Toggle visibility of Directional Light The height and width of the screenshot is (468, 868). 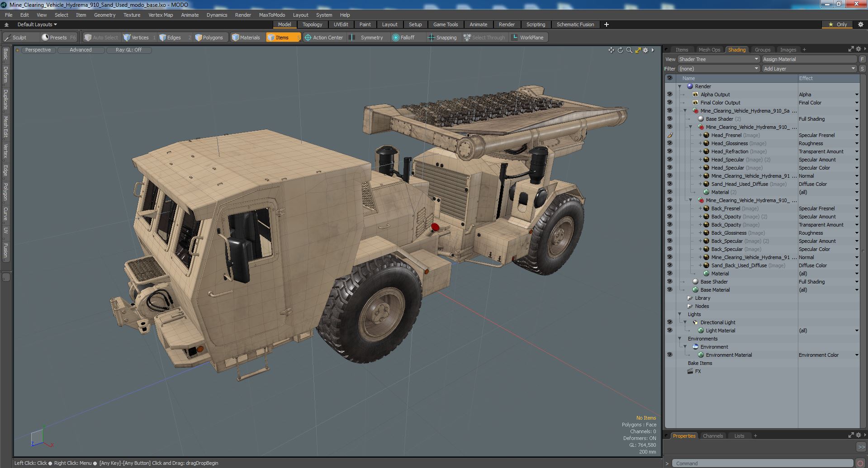coord(669,322)
